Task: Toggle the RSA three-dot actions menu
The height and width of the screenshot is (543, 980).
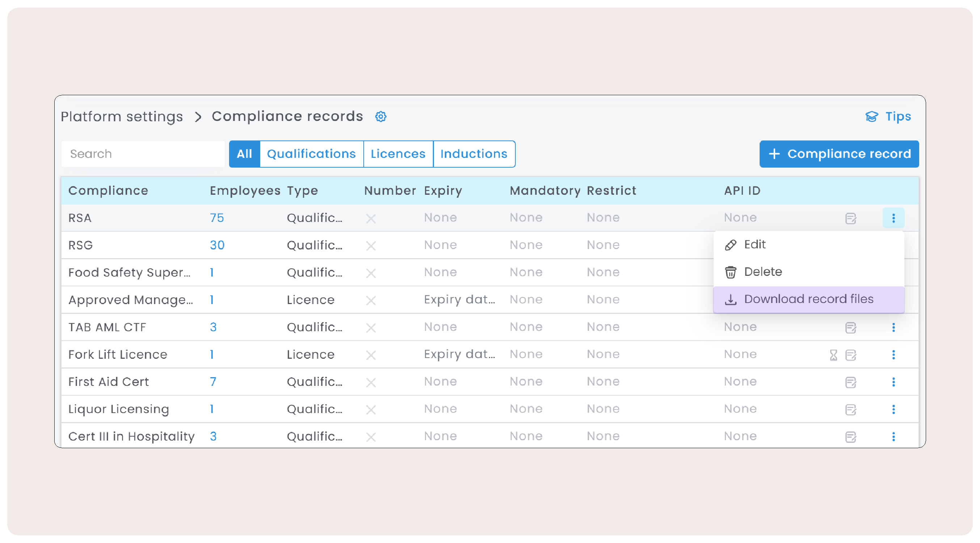Action: click(x=893, y=218)
